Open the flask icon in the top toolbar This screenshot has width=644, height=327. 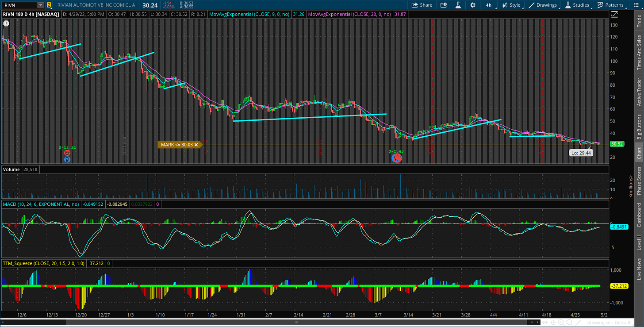(458, 5)
